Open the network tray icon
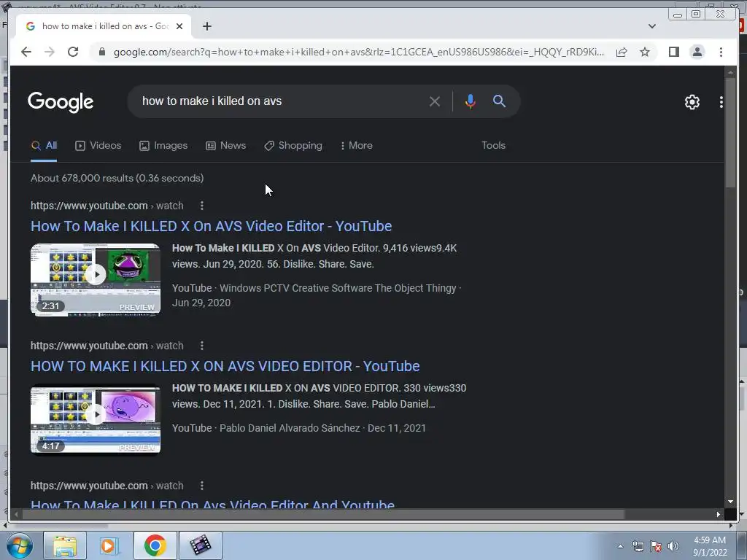Screen dimensions: 747x560 pos(638,546)
